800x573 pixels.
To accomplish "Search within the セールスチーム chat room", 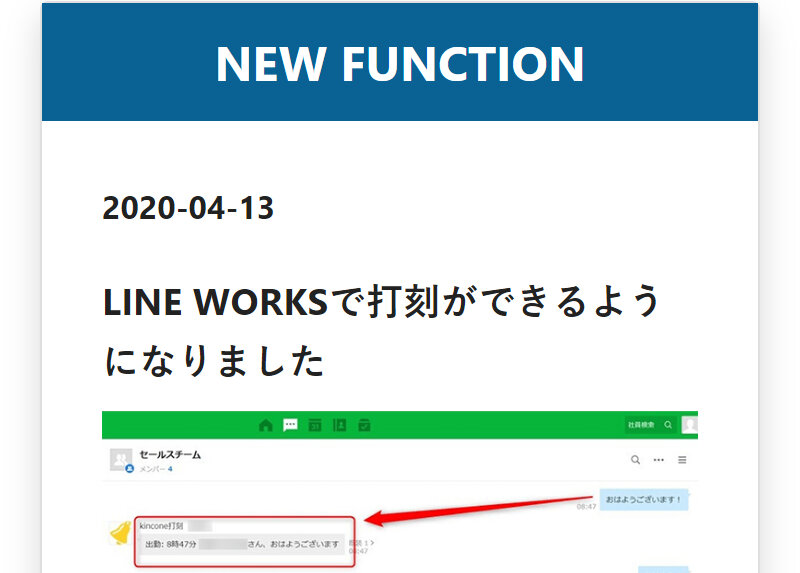I will 635,460.
